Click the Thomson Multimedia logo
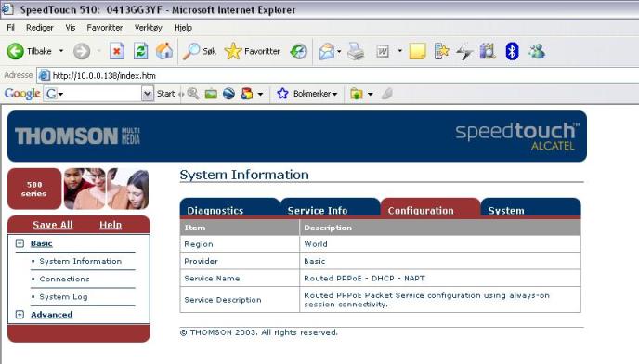This screenshot has width=639, height=364. coord(77,136)
